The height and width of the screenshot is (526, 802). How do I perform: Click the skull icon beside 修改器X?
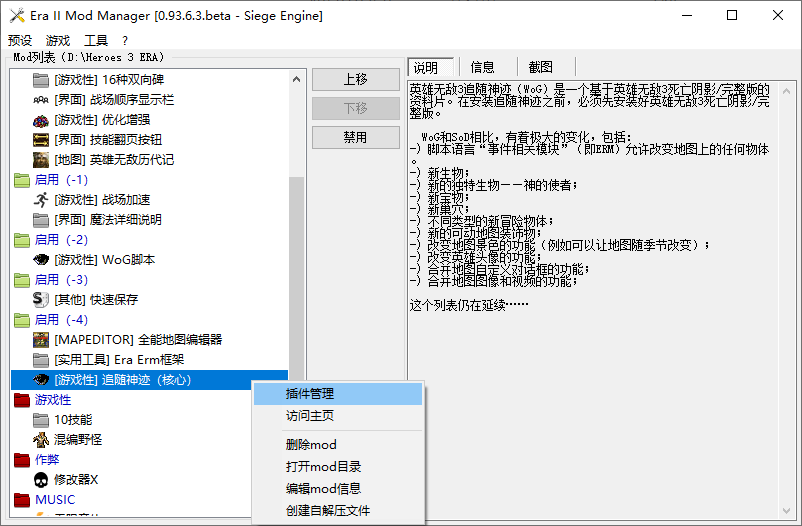pos(41,480)
